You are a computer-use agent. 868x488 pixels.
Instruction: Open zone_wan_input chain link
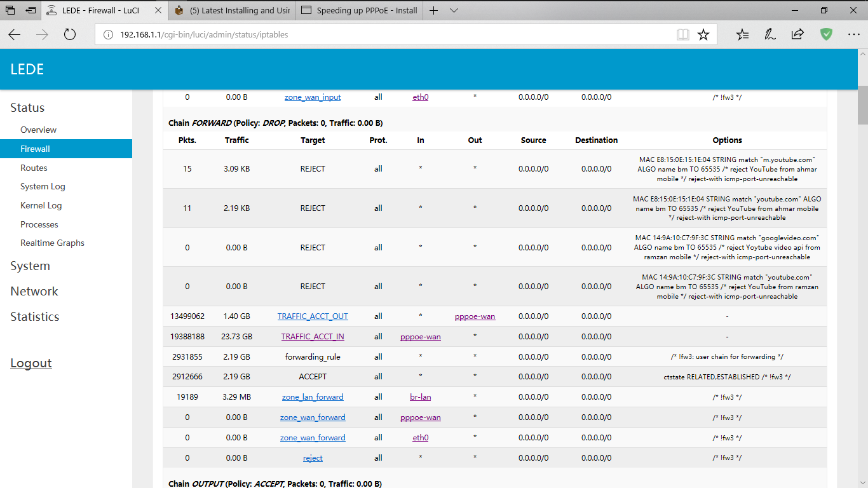coord(313,97)
